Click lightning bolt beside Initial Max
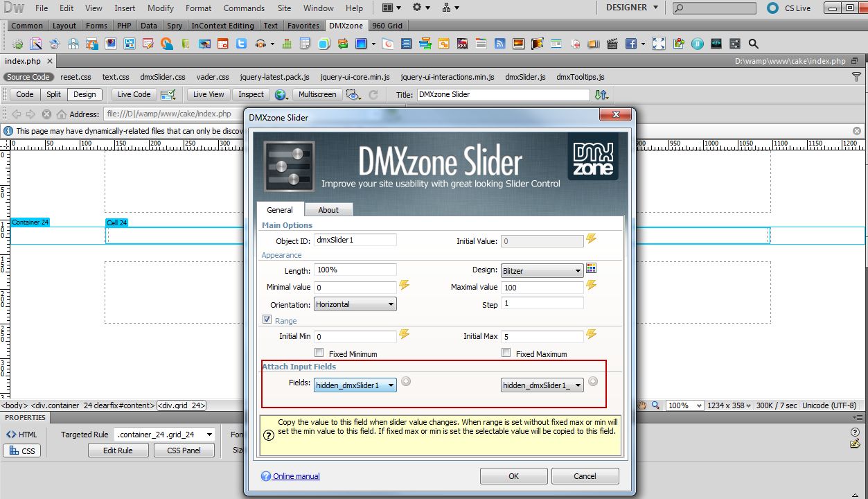The image size is (868, 499). click(591, 334)
